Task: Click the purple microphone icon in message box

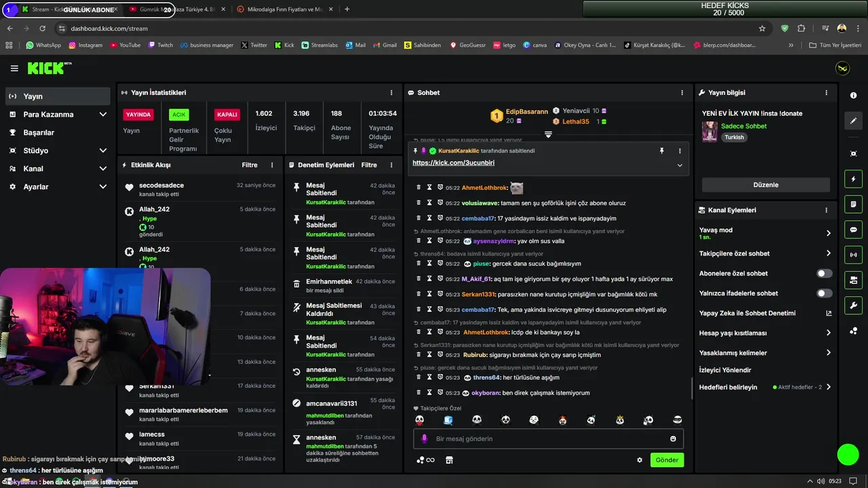Action: (x=425, y=439)
